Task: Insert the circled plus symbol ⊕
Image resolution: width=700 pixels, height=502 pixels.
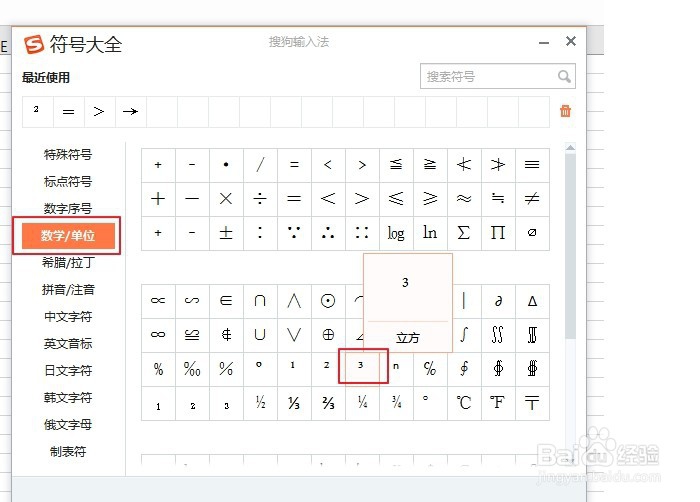Action: click(x=328, y=335)
